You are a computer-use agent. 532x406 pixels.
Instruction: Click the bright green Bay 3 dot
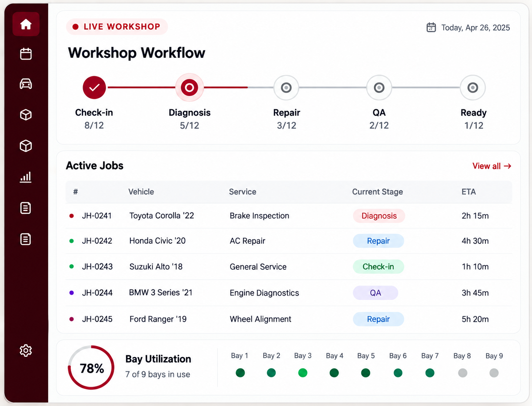tap(303, 373)
